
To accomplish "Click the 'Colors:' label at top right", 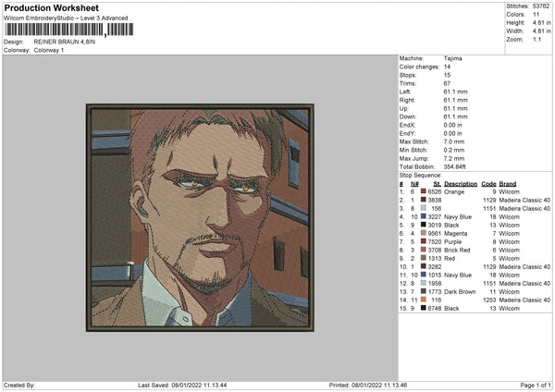I will 515,15.
